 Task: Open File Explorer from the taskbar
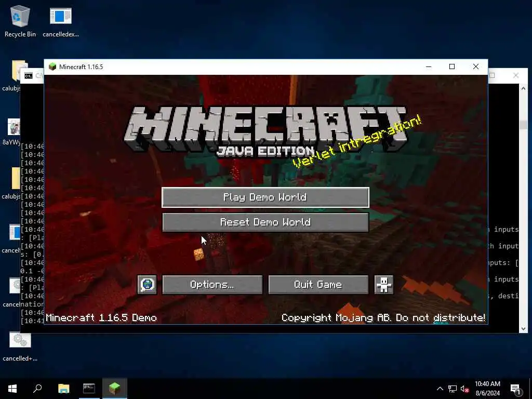[63, 389]
